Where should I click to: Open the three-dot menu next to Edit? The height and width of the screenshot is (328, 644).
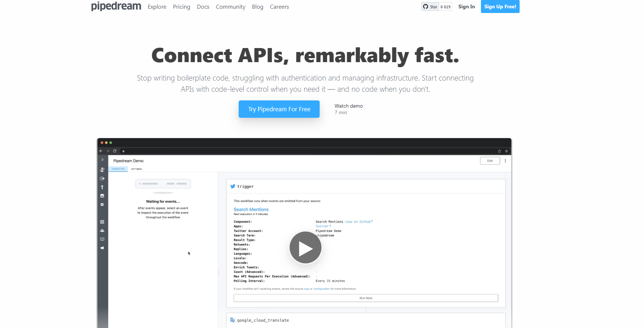click(x=506, y=160)
